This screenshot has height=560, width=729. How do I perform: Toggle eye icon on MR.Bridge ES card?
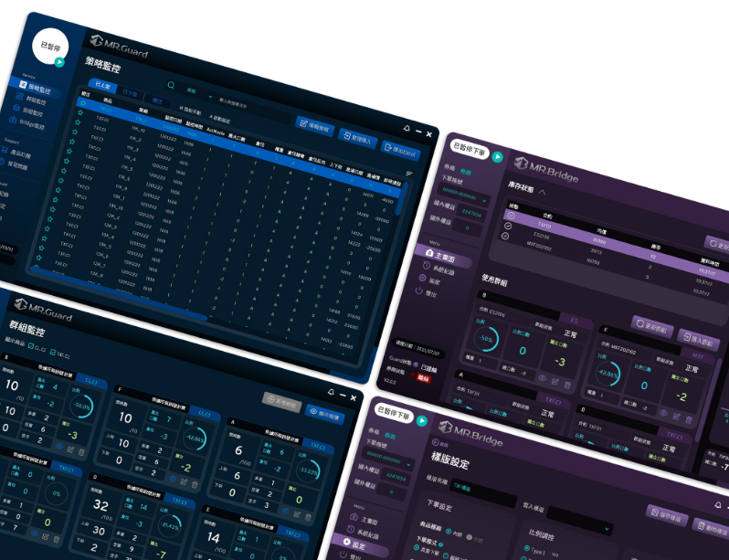(542, 378)
